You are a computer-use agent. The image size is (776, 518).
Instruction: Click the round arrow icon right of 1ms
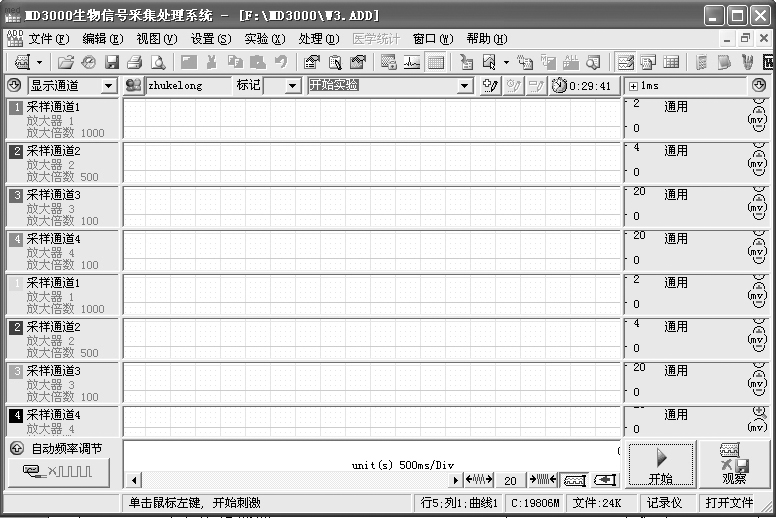click(759, 85)
